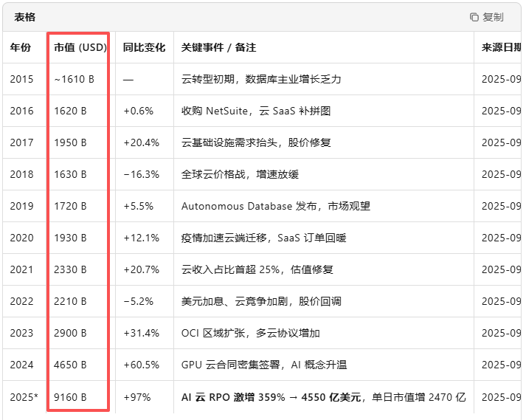526x420 pixels.
Task: Select the year cell 2019
Action: point(21,206)
